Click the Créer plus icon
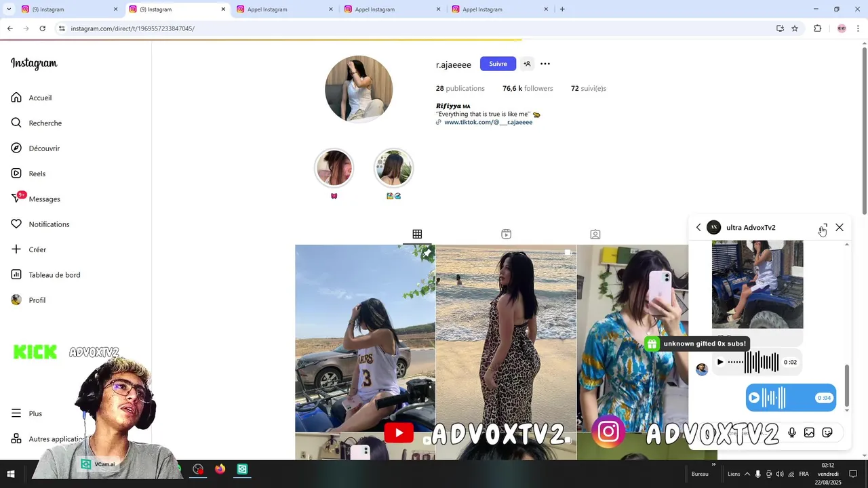Screen dimensions: 868x488 click(16, 249)
